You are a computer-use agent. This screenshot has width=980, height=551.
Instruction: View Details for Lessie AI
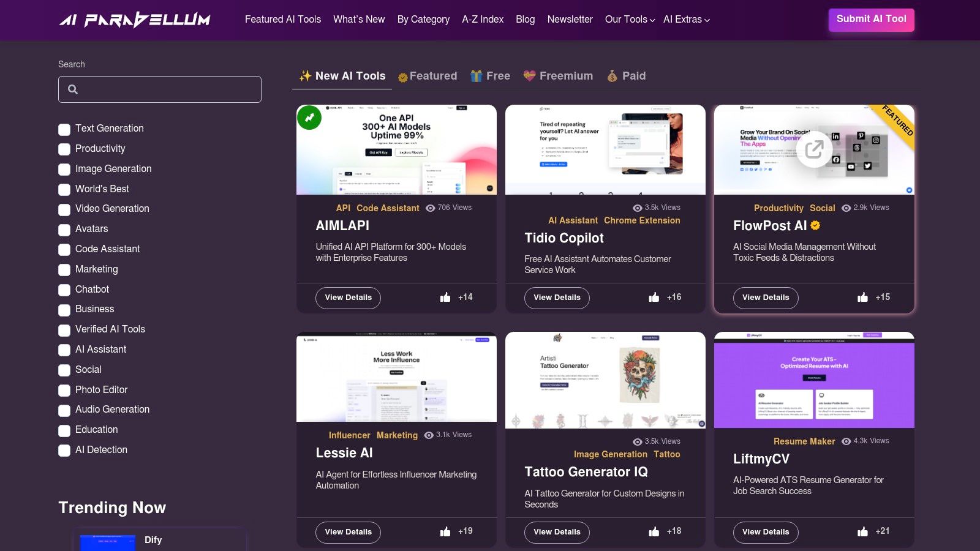349,532
